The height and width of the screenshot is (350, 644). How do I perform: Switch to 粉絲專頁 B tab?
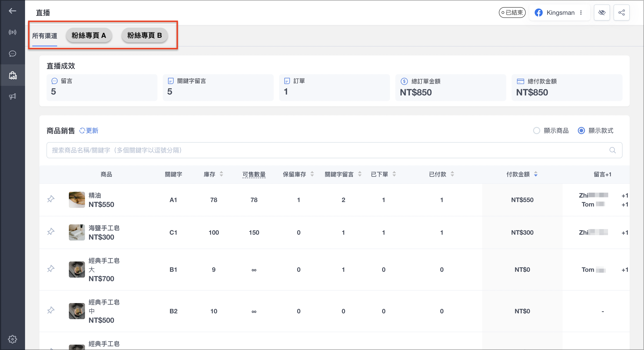[144, 35]
